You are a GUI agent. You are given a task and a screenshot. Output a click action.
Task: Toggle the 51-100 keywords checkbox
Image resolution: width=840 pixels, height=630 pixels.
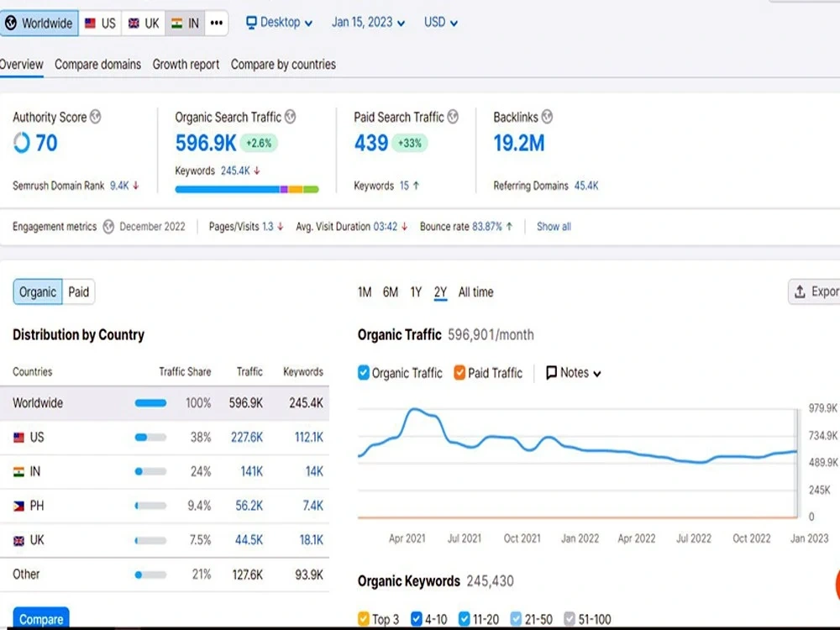(570, 619)
